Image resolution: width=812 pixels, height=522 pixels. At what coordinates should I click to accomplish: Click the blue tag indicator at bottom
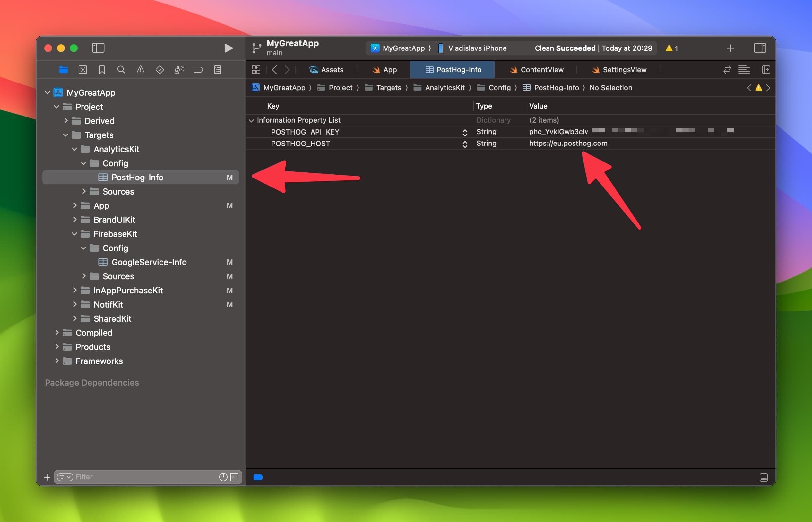point(258,478)
